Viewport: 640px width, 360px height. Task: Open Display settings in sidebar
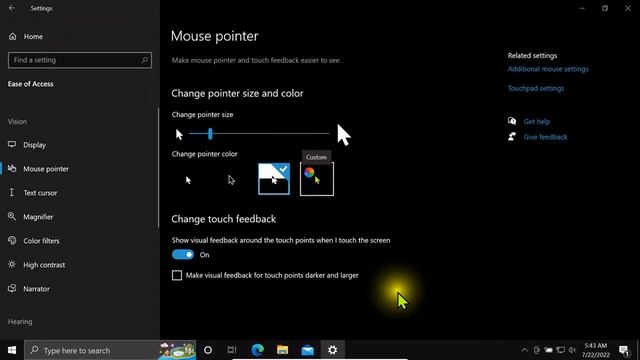click(34, 145)
